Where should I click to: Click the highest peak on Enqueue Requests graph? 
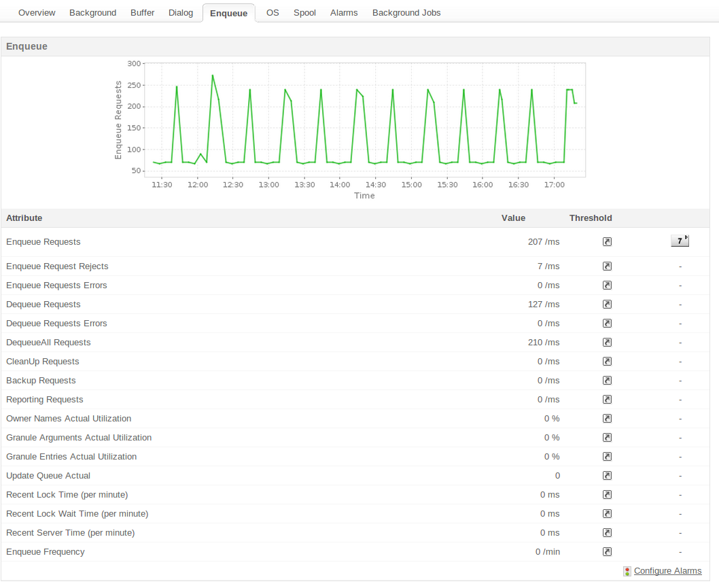213,75
